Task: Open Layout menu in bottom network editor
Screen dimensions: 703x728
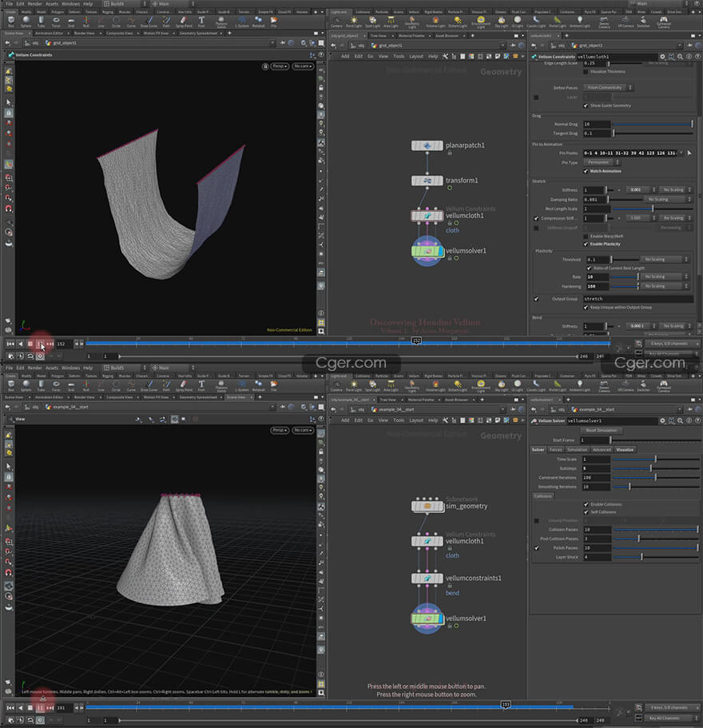Action: pos(416,420)
